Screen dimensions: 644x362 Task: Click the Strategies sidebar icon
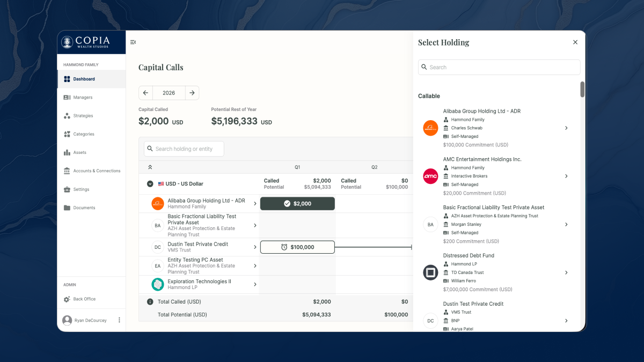[67, 116]
